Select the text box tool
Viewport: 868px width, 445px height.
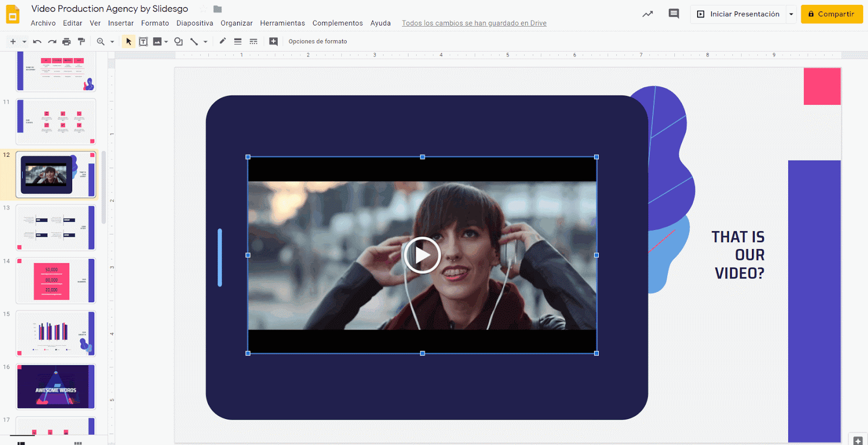click(x=143, y=41)
